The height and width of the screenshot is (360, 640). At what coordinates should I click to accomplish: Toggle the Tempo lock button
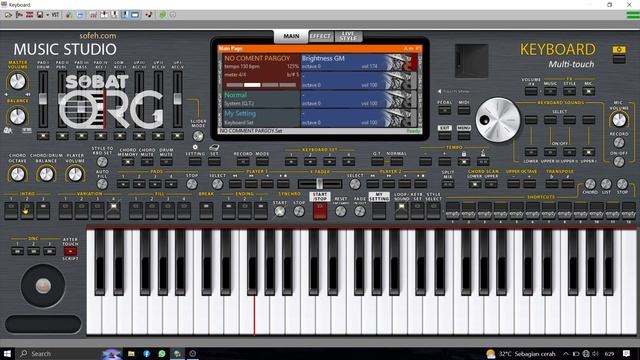click(464, 162)
